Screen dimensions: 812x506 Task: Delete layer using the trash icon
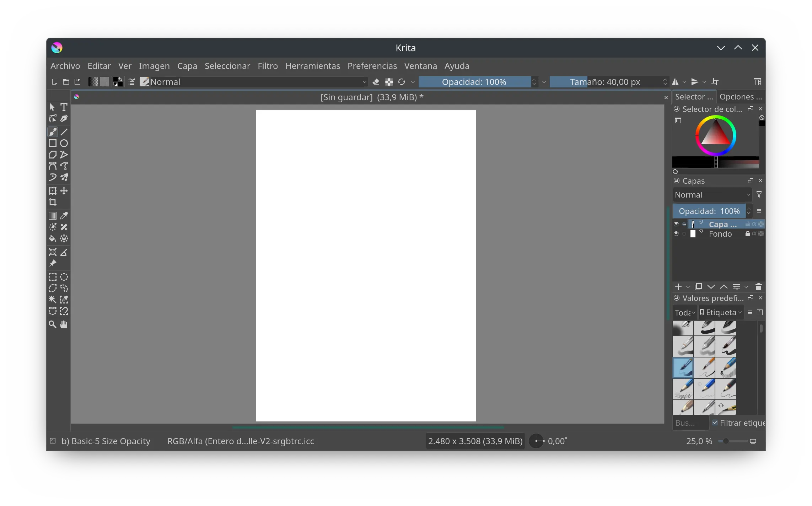(758, 287)
